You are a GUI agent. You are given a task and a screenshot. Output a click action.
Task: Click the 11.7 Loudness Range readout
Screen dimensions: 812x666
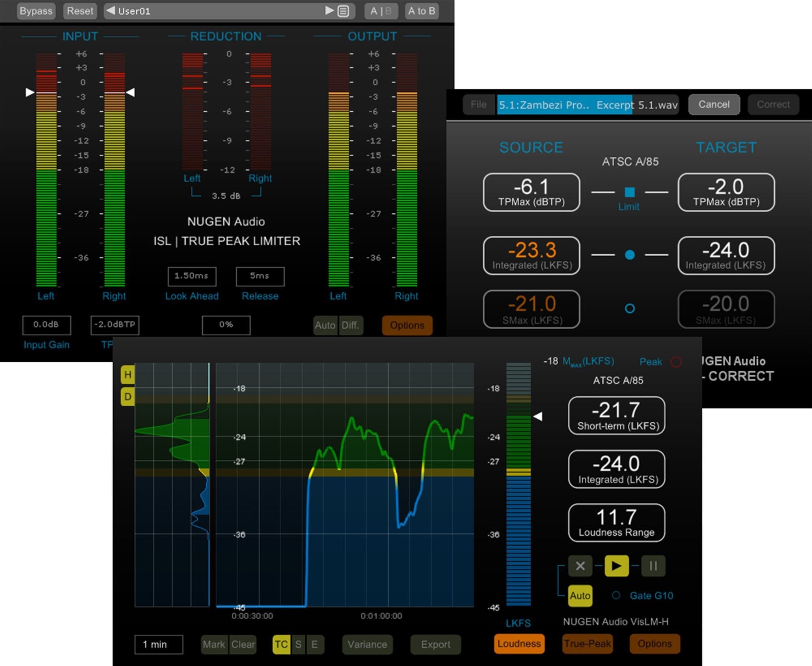pyautogui.click(x=617, y=523)
